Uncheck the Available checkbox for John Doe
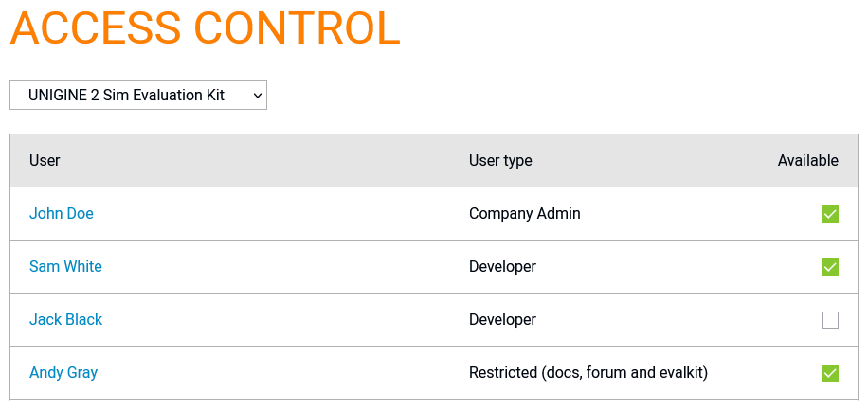The image size is (868, 410). 830,214
